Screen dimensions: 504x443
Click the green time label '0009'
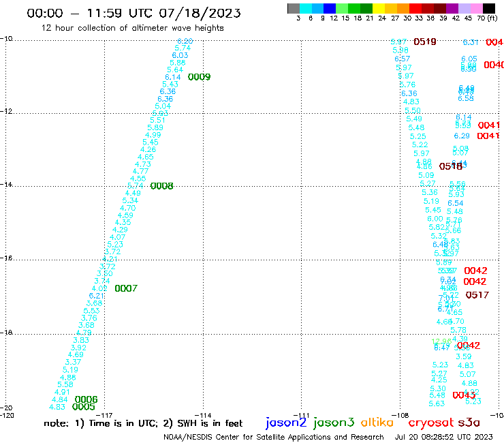(200, 77)
